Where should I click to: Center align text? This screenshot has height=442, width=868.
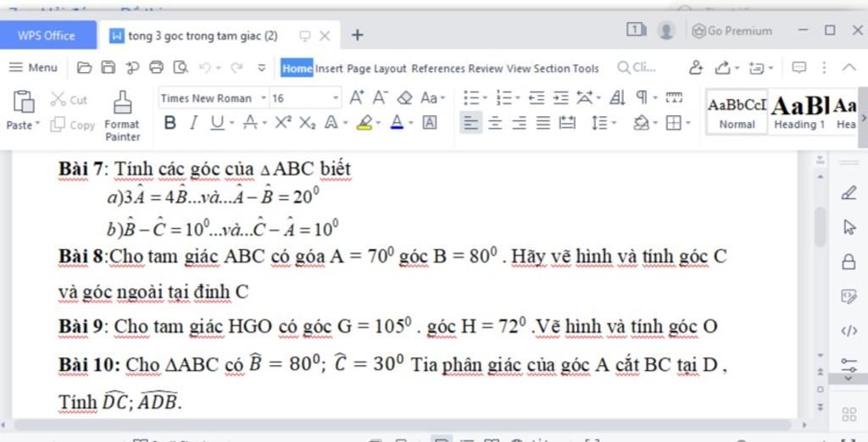tap(494, 122)
